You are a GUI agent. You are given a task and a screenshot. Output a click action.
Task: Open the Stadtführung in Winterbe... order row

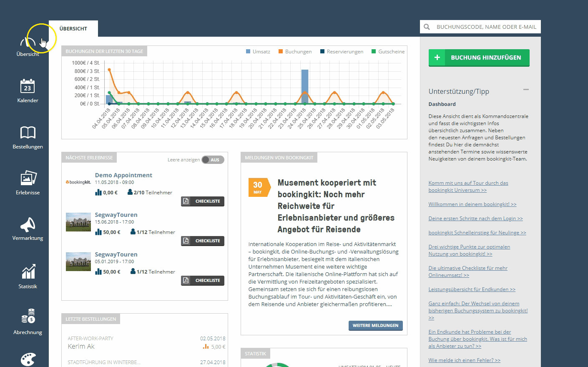pos(146,362)
